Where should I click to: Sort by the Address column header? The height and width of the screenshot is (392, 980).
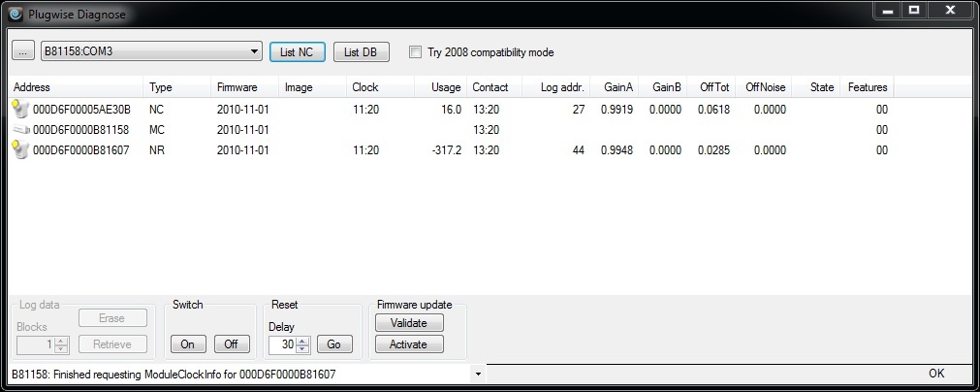tap(75, 87)
